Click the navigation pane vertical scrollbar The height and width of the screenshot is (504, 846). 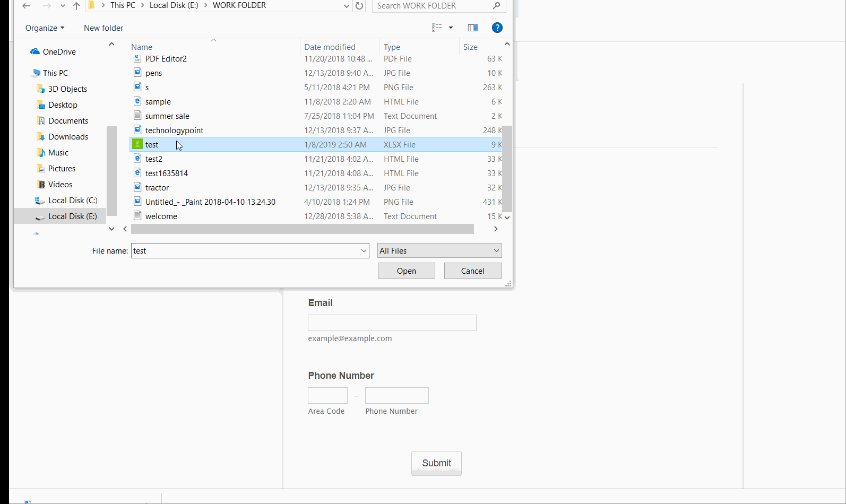pyautogui.click(x=111, y=171)
